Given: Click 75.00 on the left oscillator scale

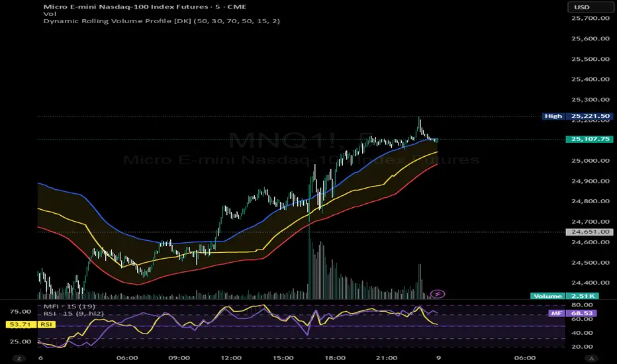Looking at the screenshot, I should pos(21,312).
